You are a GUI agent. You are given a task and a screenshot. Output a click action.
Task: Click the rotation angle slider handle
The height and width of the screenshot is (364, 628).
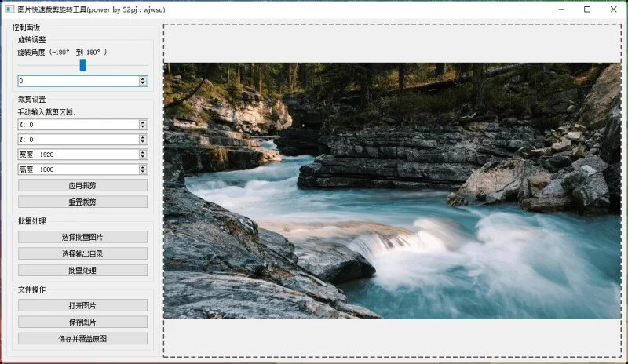click(x=82, y=65)
